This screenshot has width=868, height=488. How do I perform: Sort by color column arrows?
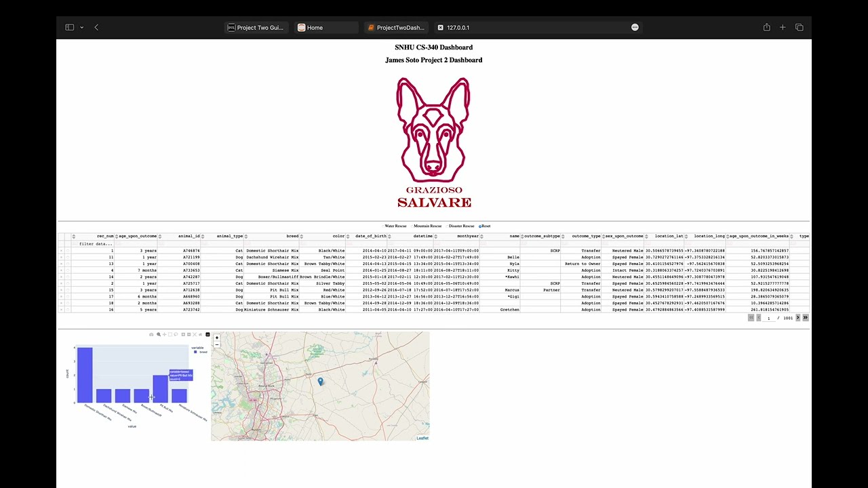[x=302, y=237]
